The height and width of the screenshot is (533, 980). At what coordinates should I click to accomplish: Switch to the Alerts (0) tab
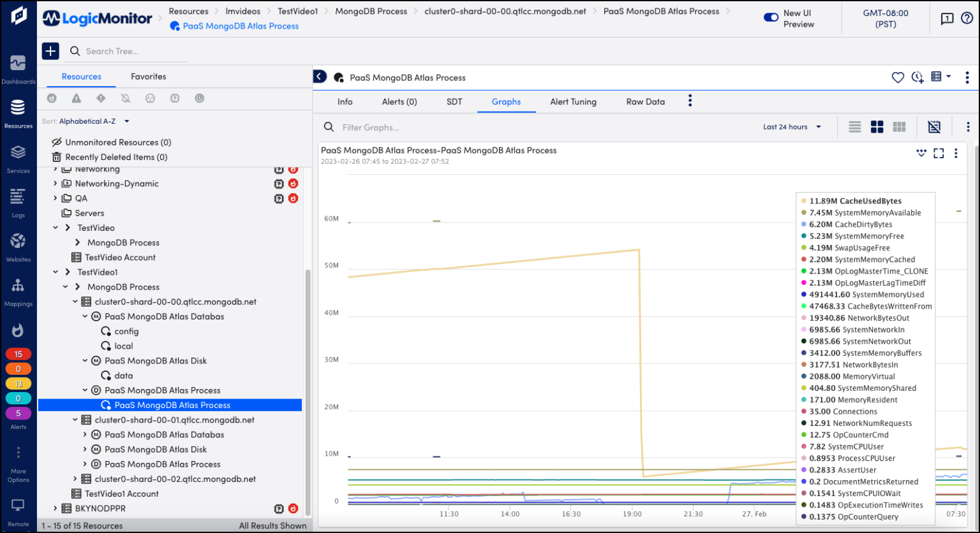[x=399, y=101]
